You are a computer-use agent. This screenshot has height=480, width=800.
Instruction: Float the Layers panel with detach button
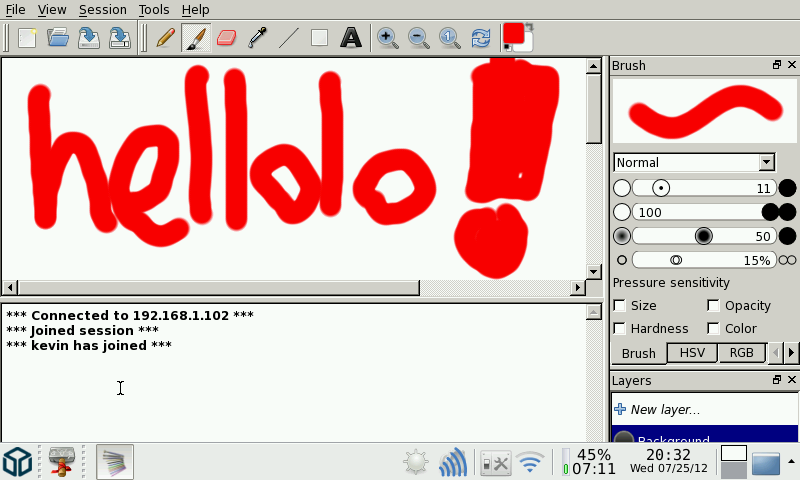[x=776, y=380]
